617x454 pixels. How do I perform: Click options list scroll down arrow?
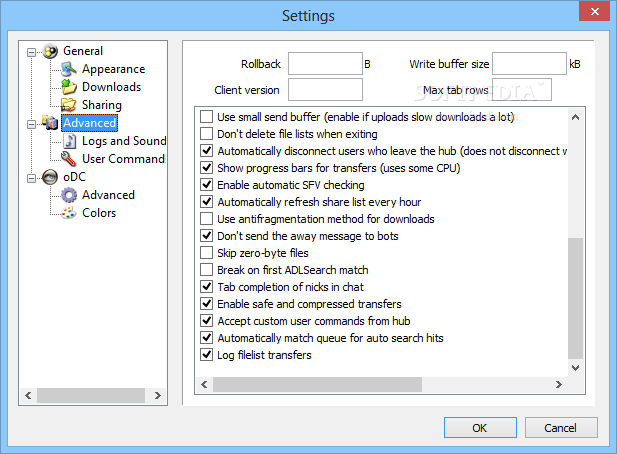coord(575,368)
